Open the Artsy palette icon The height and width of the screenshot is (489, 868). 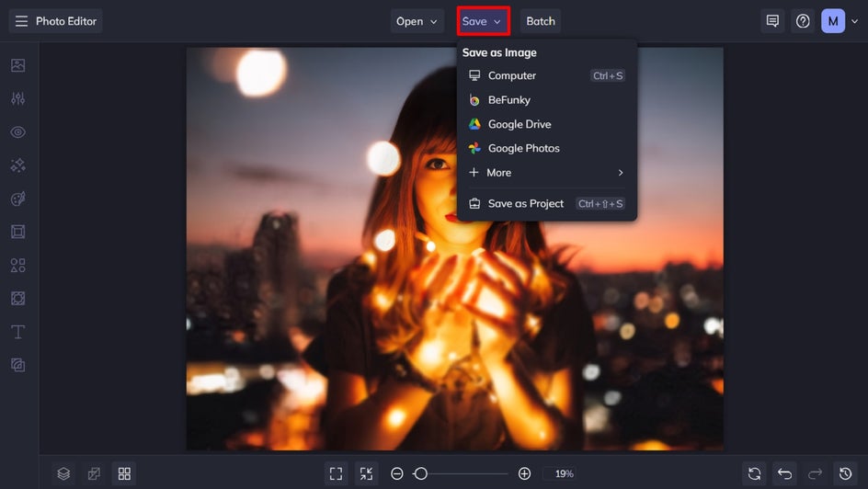click(17, 199)
